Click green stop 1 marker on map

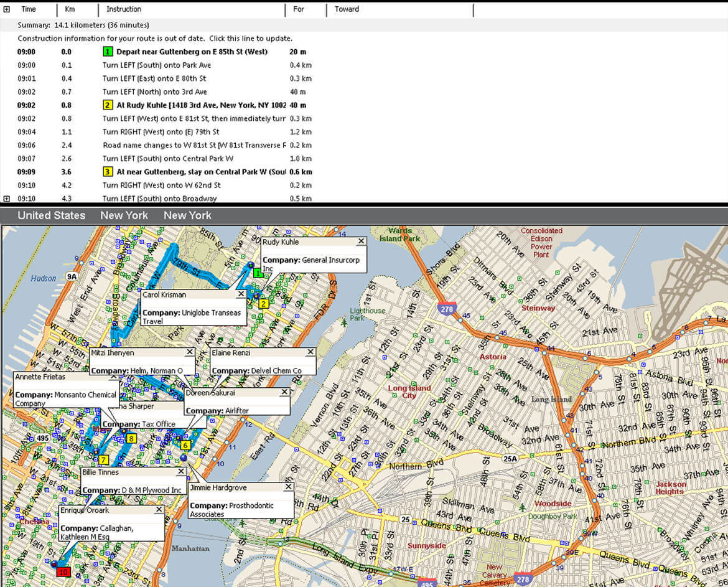point(258,273)
